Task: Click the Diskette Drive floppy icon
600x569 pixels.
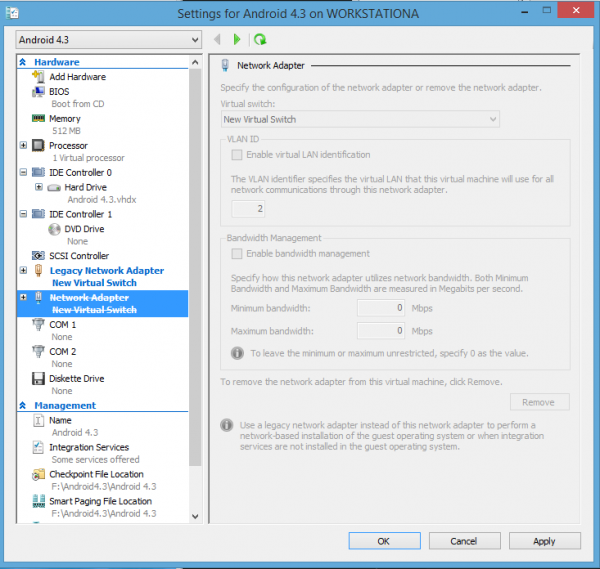Action: click(x=38, y=378)
